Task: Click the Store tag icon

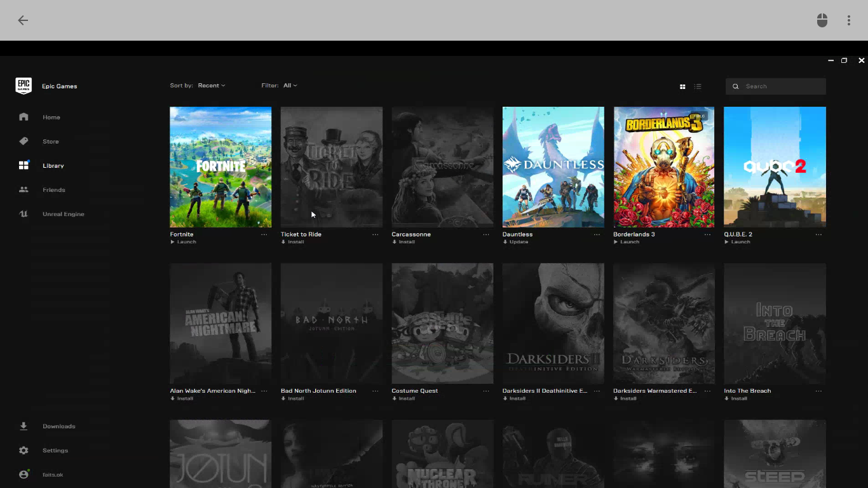Action: tap(24, 141)
